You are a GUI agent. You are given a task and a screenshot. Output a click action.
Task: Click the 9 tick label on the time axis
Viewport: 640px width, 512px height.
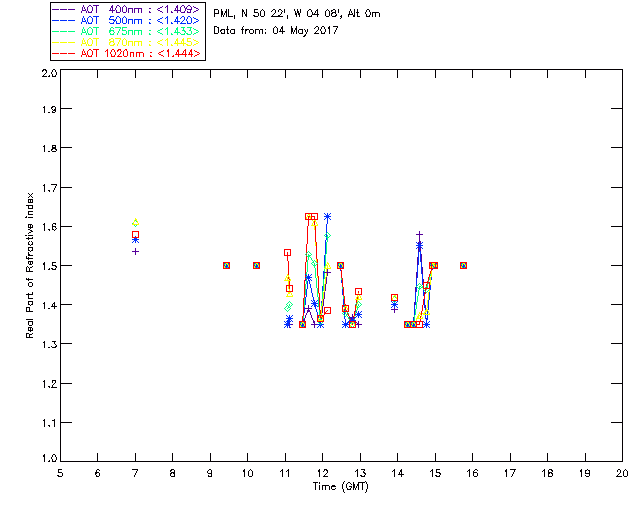tap(210, 473)
